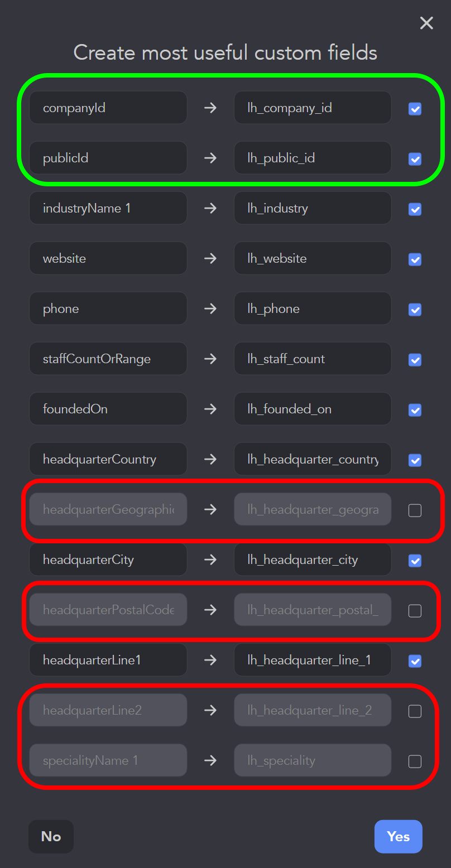Click the arrow icon beside staffCountOrRange
Screen dimensions: 451x868
pyautogui.click(x=210, y=359)
